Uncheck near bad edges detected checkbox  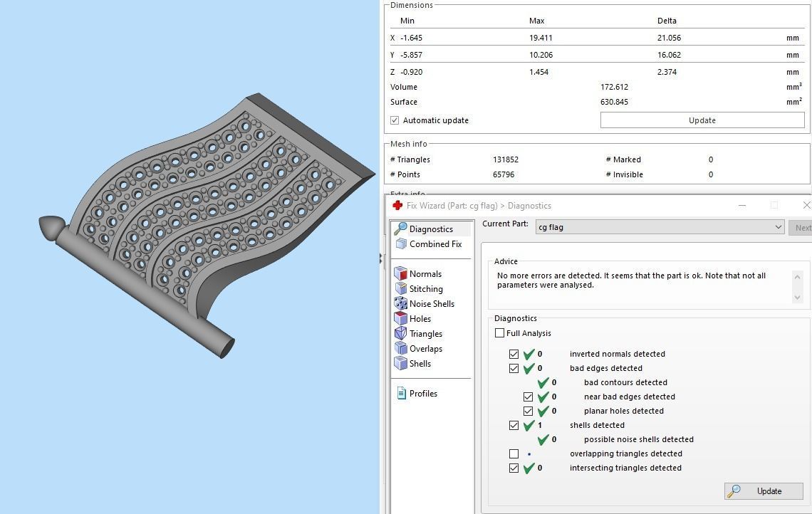pos(528,397)
